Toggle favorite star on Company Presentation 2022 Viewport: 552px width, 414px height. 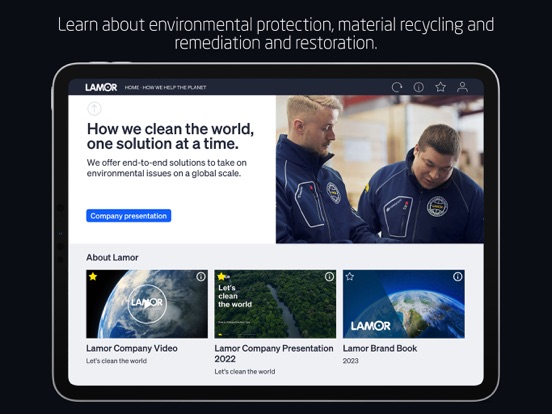point(221,277)
